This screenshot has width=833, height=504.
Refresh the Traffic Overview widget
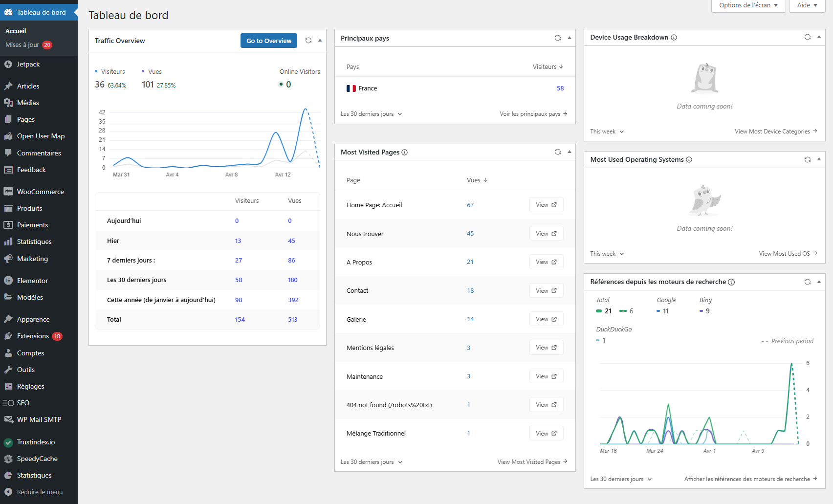[x=308, y=41]
